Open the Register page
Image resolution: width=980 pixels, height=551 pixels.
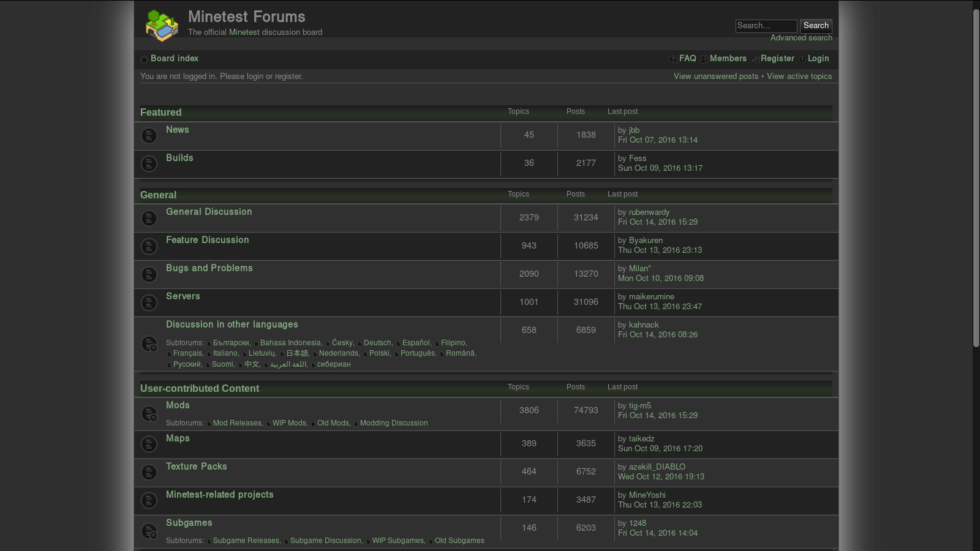click(x=777, y=59)
